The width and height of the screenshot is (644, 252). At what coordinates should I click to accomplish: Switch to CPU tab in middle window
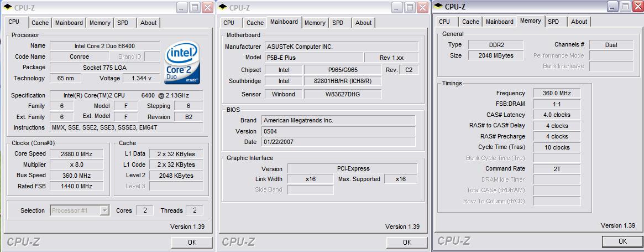click(x=229, y=23)
